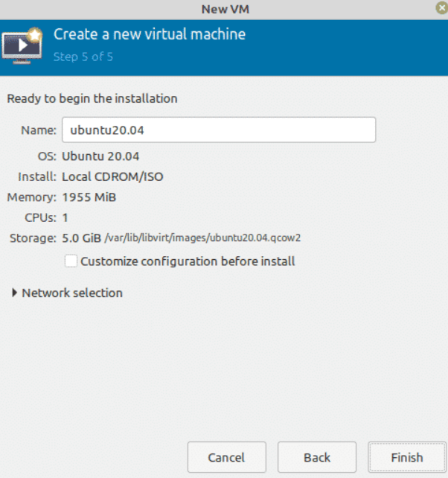The width and height of the screenshot is (448, 478).
Task: Click the New VM window title
Action: tap(225, 9)
